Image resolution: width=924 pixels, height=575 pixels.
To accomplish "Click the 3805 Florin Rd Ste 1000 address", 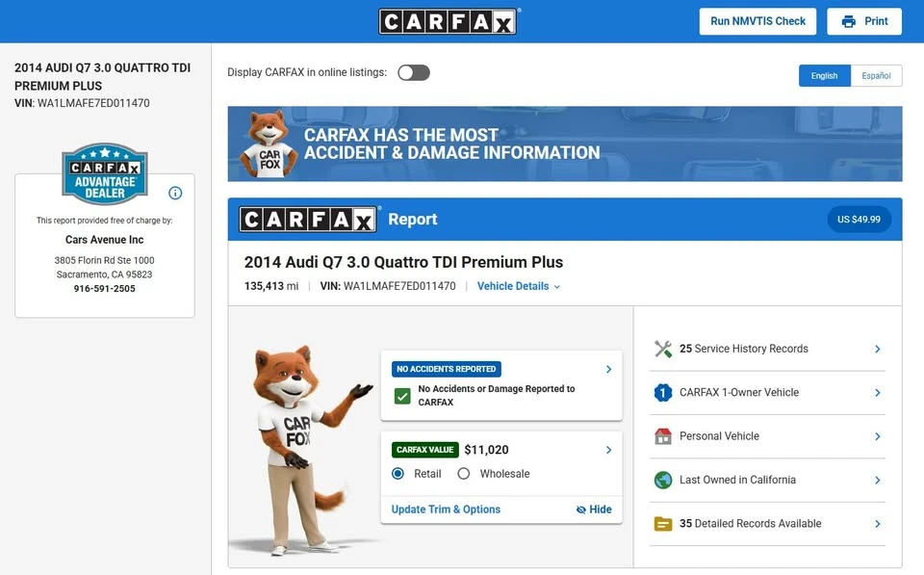I will point(104,260).
